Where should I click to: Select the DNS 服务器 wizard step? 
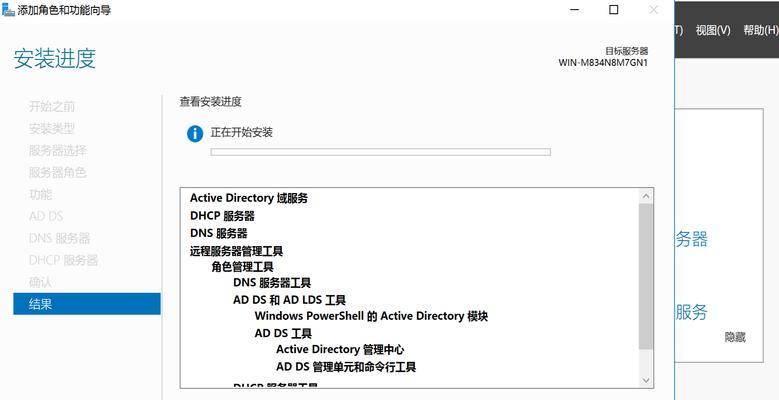pos(60,238)
